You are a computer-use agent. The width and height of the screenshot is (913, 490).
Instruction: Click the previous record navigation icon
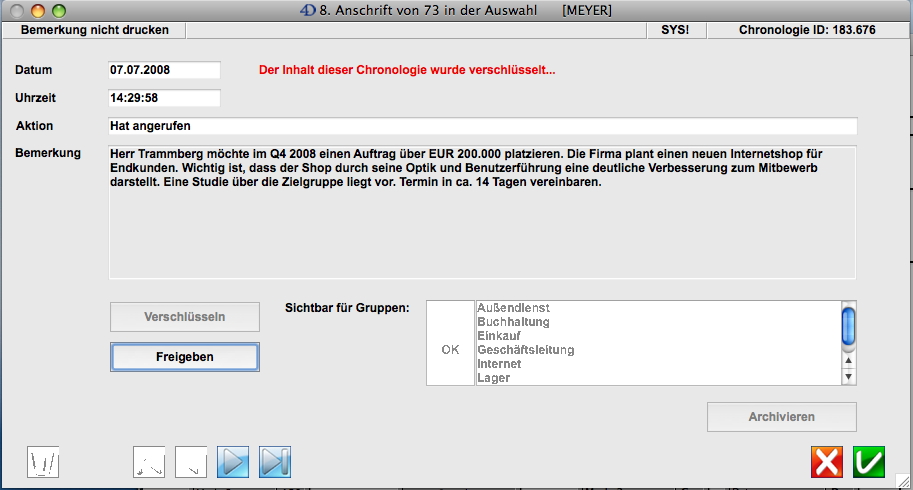(x=191, y=461)
